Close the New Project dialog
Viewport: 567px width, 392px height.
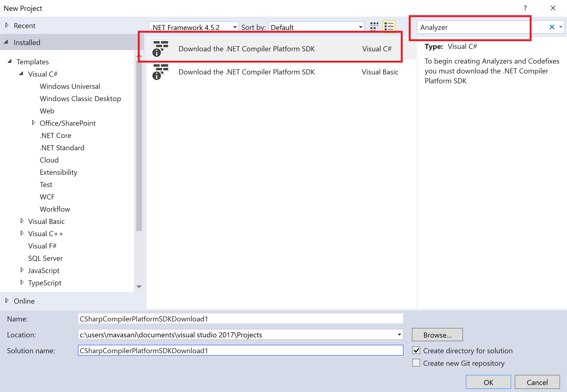(553, 8)
